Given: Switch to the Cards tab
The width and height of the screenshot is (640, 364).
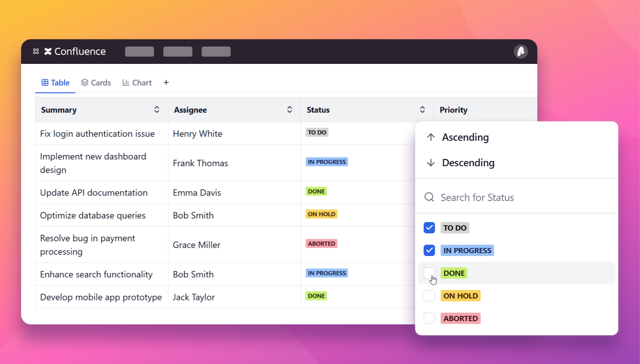Looking at the screenshot, I should pos(96,83).
